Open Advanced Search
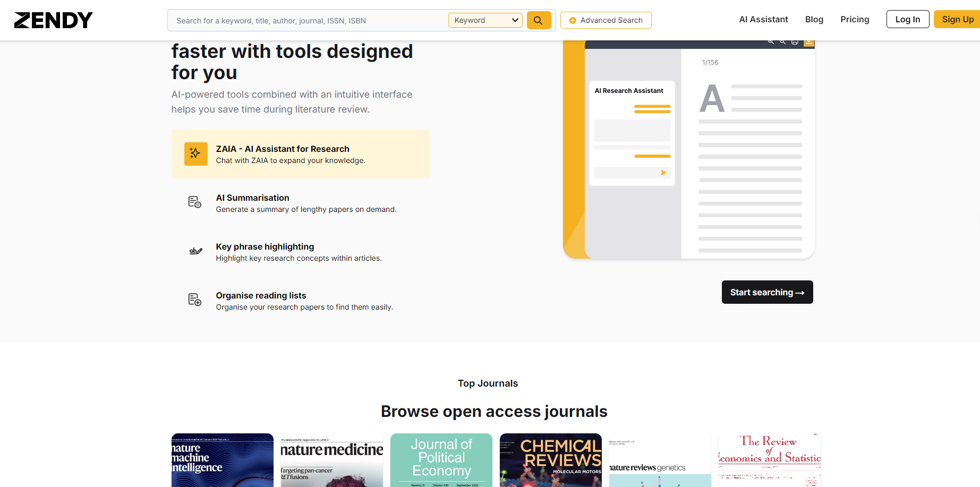This screenshot has width=980, height=487. [x=606, y=20]
